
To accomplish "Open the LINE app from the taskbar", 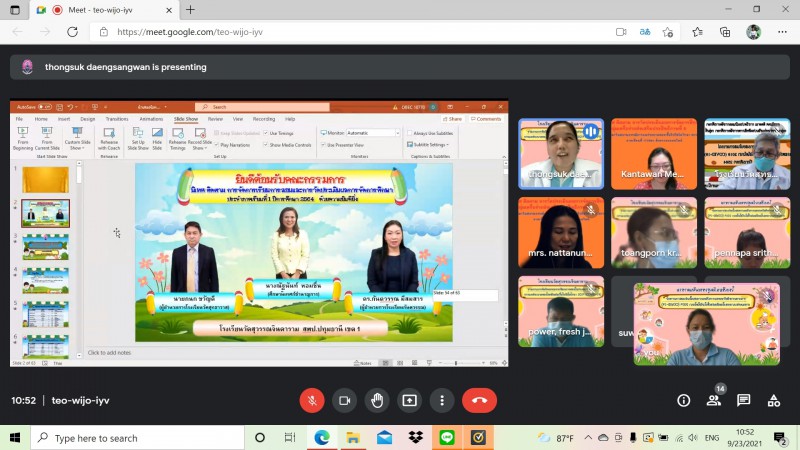I will [447, 438].
